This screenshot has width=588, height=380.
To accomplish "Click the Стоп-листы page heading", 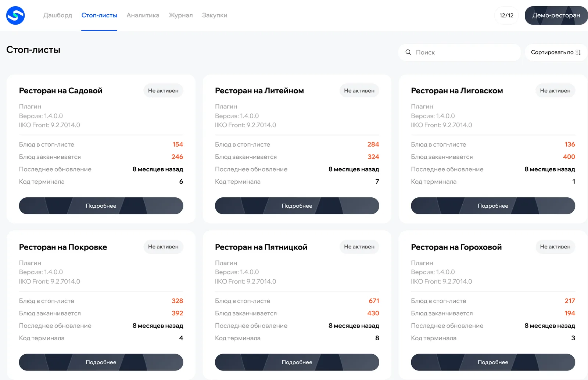I will (33, 50).
